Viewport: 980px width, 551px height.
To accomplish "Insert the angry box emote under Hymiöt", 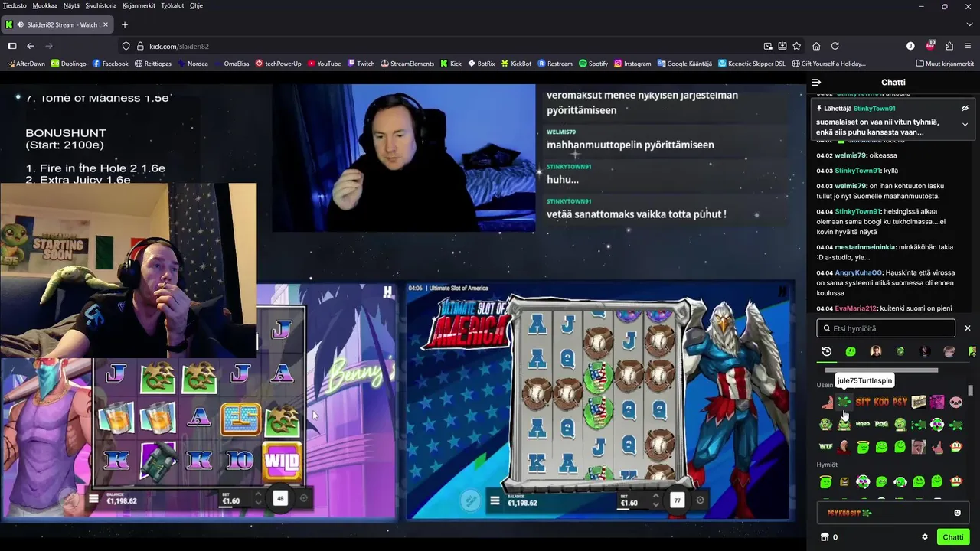I will tap(844, 482).
